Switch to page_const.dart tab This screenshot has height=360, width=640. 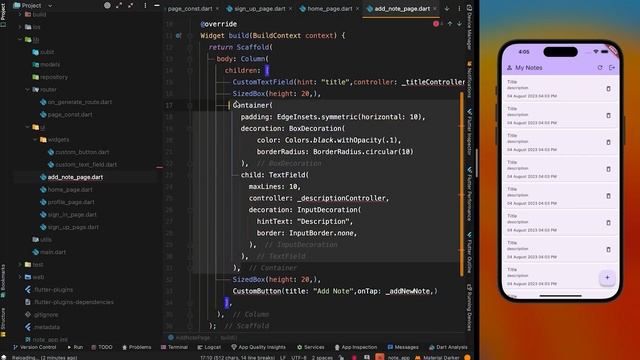(190, 9)
